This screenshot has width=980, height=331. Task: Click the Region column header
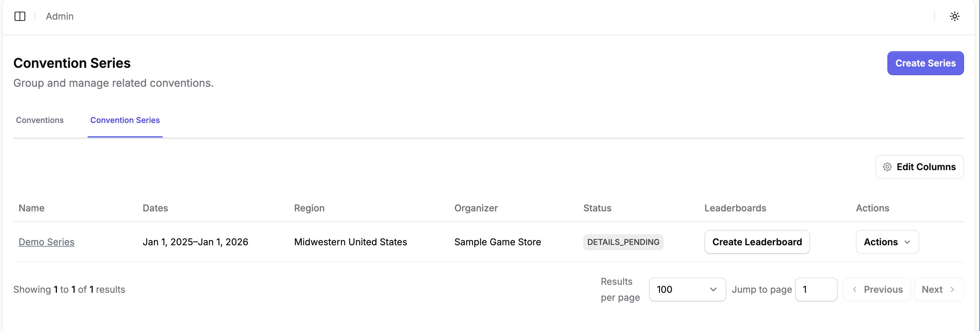(x=309, y=208)
